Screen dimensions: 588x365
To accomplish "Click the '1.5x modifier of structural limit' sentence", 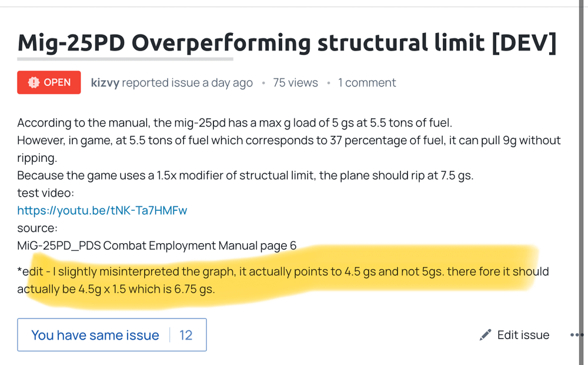I will [245, 175].
